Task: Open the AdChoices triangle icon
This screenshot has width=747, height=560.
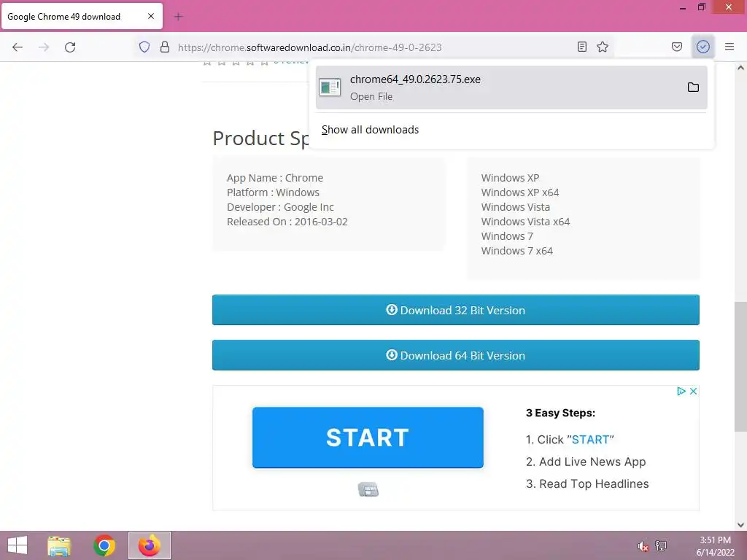Action: [x=681, y=391]
